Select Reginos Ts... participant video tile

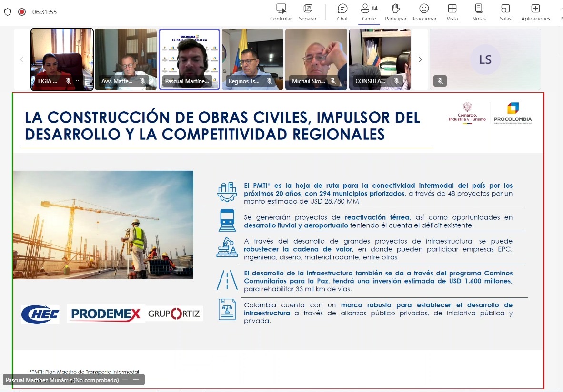pyautogui.click(x=253, y=59)
